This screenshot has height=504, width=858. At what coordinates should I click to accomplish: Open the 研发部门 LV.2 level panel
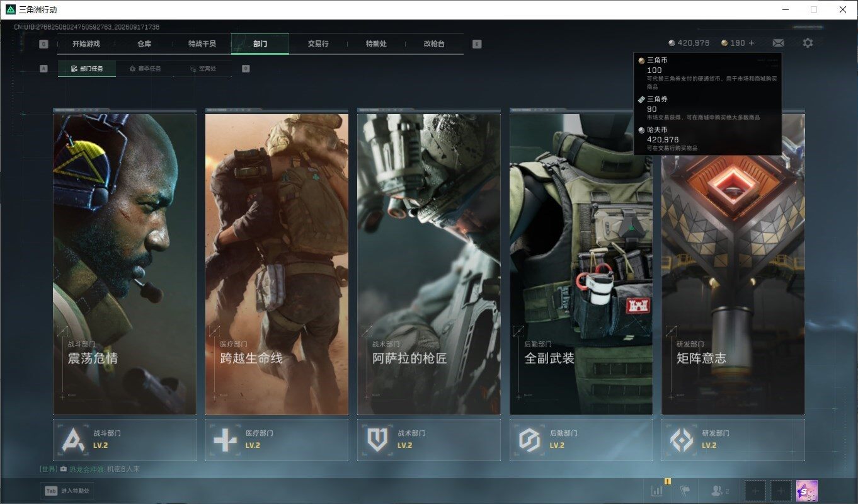733,440
